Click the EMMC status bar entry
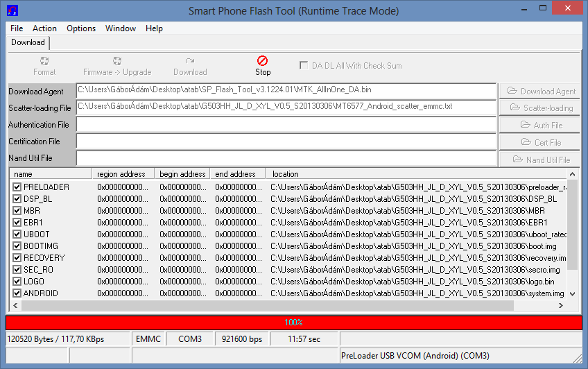Viewport: 588px width, 369px height. pyautogui.click(x=148, y=339)
